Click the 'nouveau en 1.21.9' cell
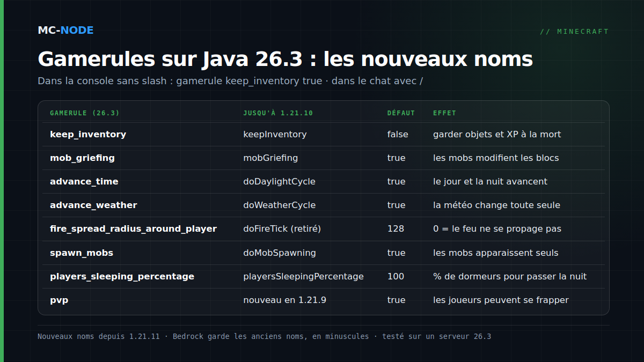 (x=284, y=300)
